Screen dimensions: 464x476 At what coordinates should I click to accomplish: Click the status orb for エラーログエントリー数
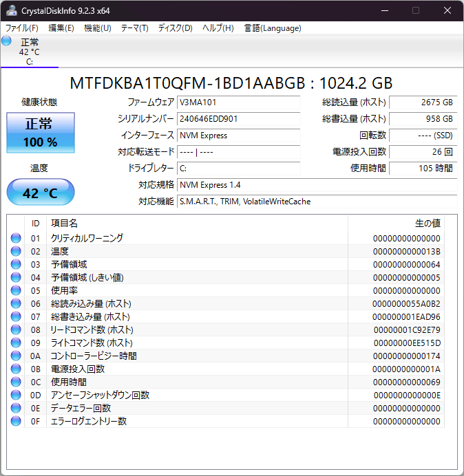coord(16,421)
